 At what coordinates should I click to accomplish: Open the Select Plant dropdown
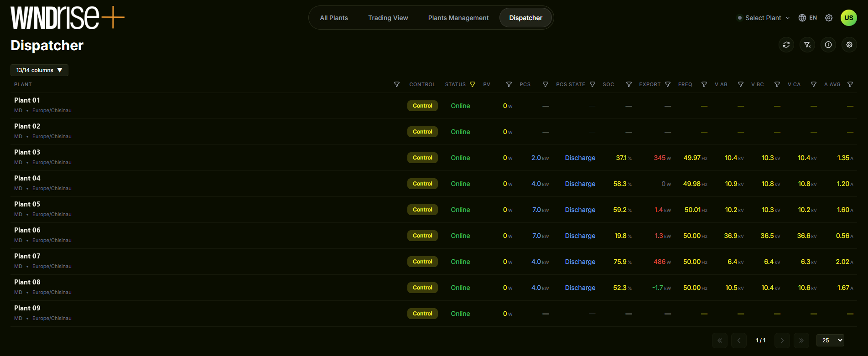[x=764, y=18]
